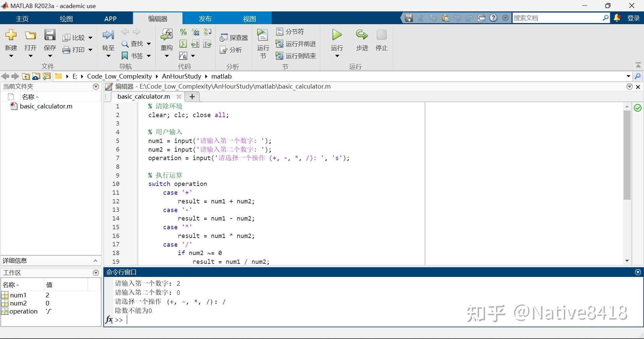Expand the 重构 dropdown arrow

click(167, 56)
